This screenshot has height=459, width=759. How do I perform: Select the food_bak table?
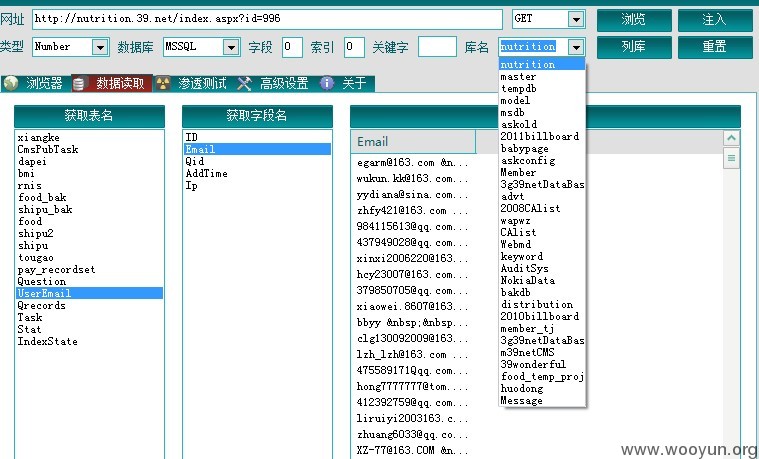[89, 198]
